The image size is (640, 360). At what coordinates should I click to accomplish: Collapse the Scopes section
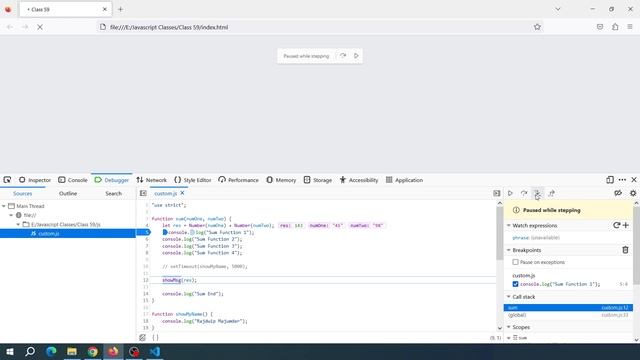point(509,327)
